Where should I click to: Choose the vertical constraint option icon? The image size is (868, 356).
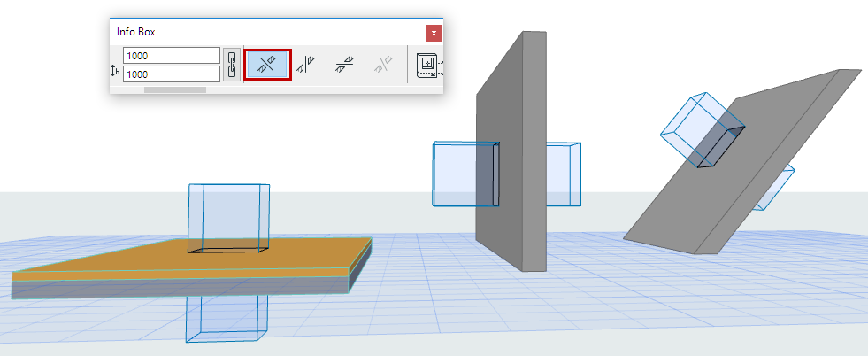305,65
